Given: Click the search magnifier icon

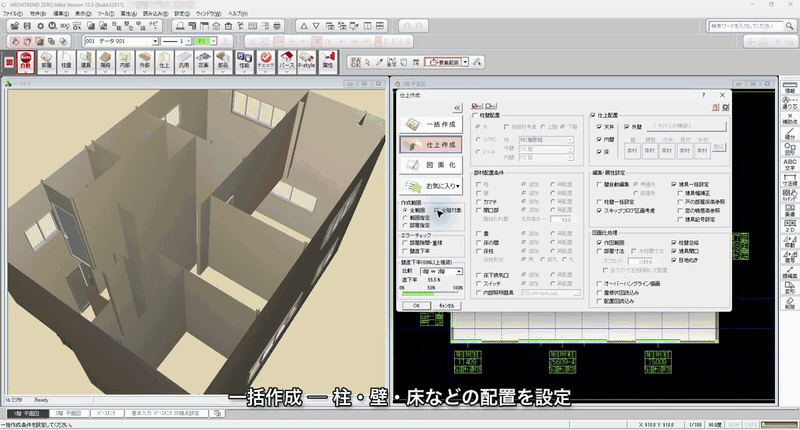Looking at the screenshot, I should tap(789, 26).
